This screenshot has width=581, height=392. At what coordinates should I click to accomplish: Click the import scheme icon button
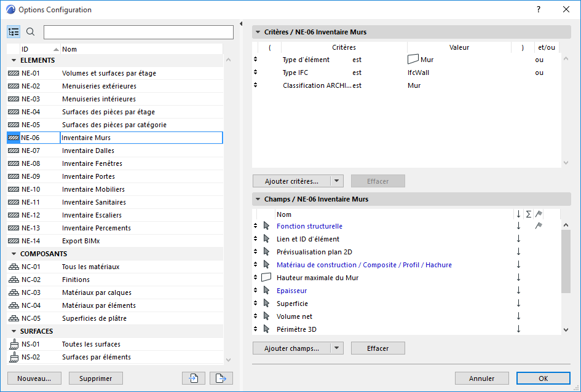coord(194,378)
